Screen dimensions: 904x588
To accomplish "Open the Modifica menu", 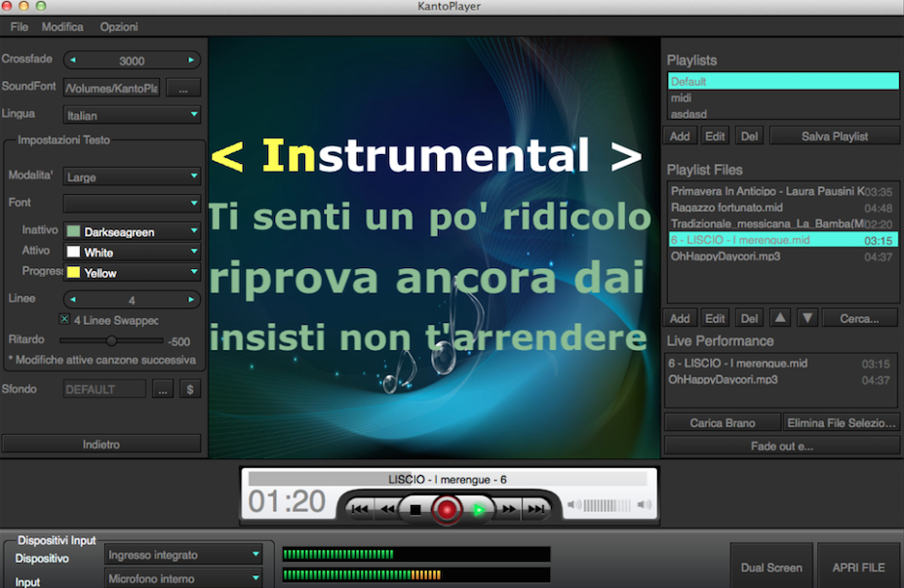I will [62, 26].
